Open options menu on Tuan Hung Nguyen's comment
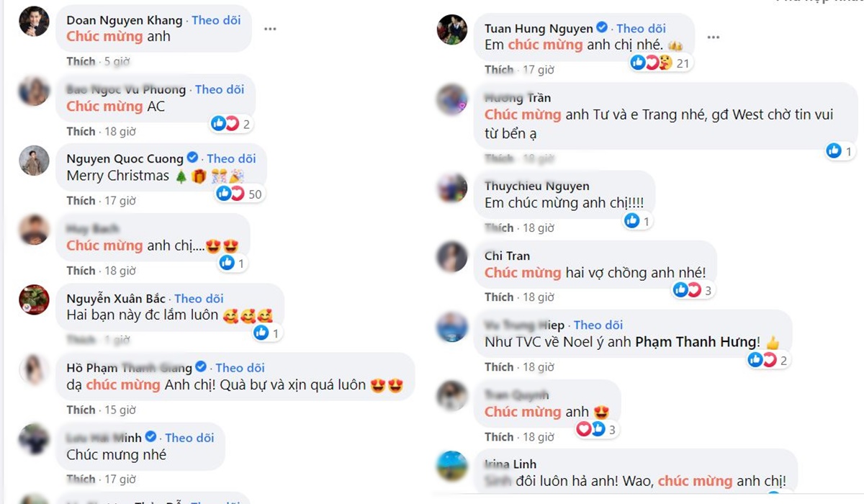Viewport: 864px width, 504px height. pos(713,37)
